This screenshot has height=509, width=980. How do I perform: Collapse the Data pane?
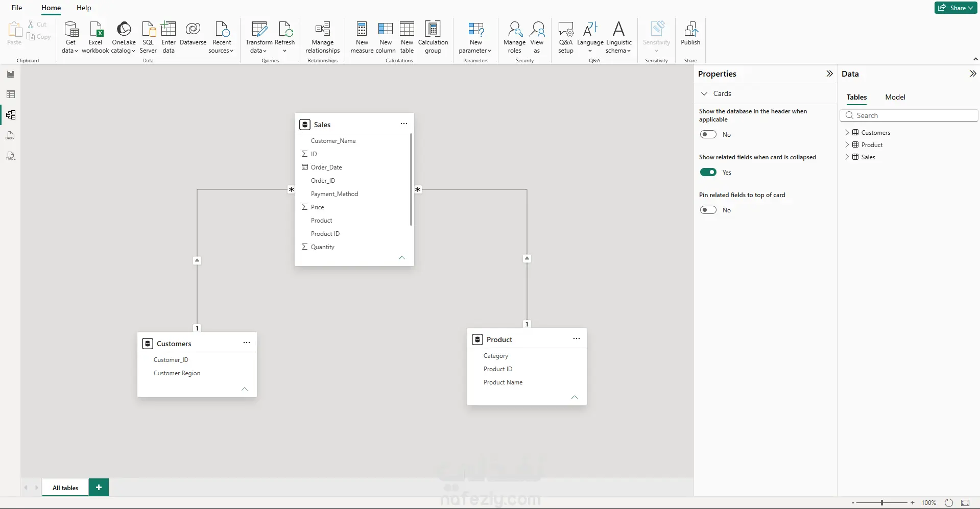click(973, 74)
